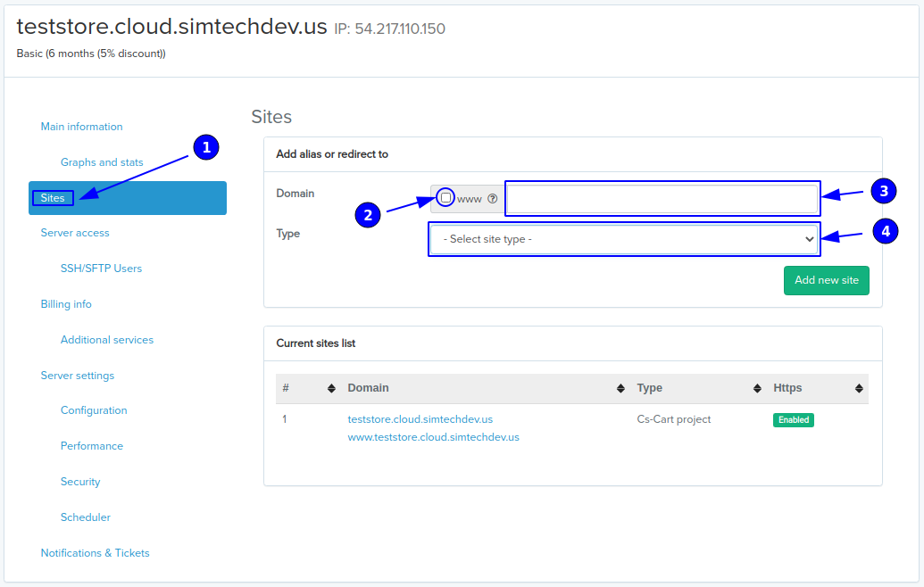Click the Https column header
924x587 pixels.
pyautogui.click(x=787, y=388)
